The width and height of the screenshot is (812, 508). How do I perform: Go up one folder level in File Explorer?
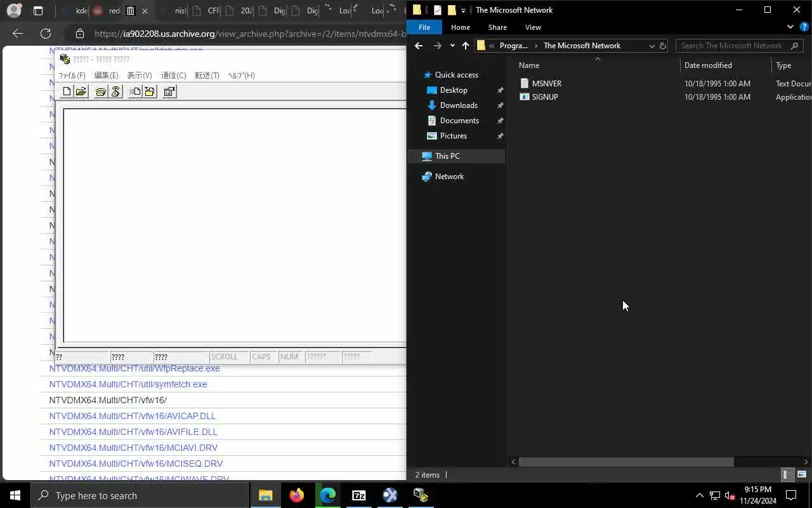pos(466,46)
